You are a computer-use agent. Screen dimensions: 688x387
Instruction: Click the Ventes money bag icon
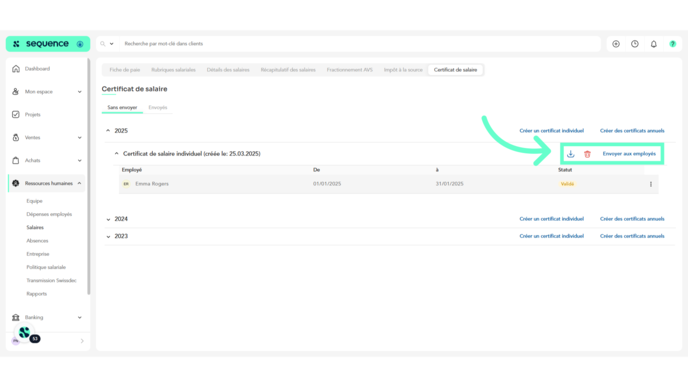[x=16, y=137]
